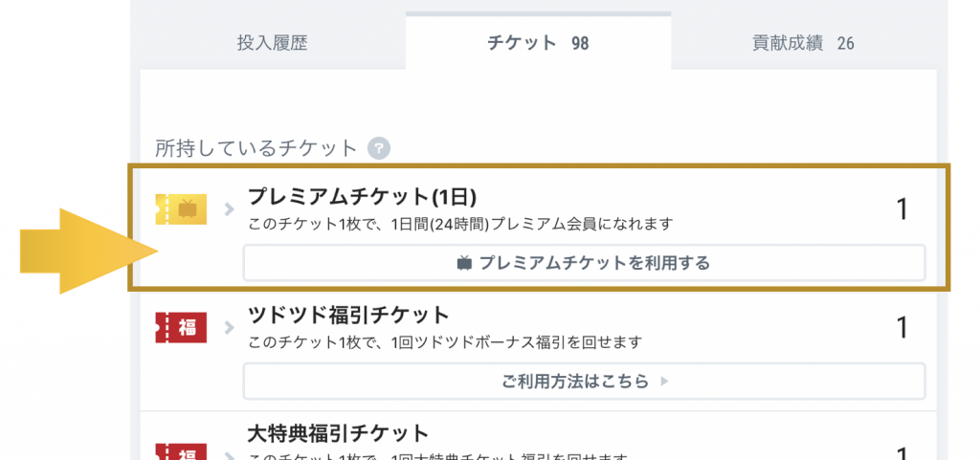The height and width of the screenshot is (460, 980).
Task: Click the premium ticket count number
Action: (x=902, y=209)
